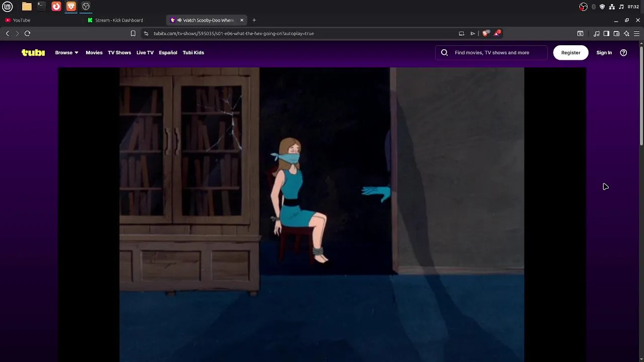Open the red circular app in panel

click(56, 7)
